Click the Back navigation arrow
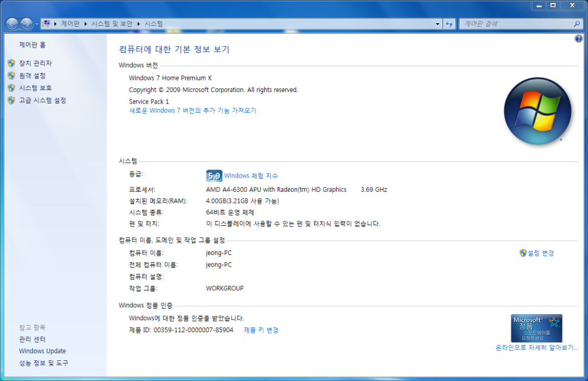This screenshot has height=381, width=588. [x=12, y=24]
